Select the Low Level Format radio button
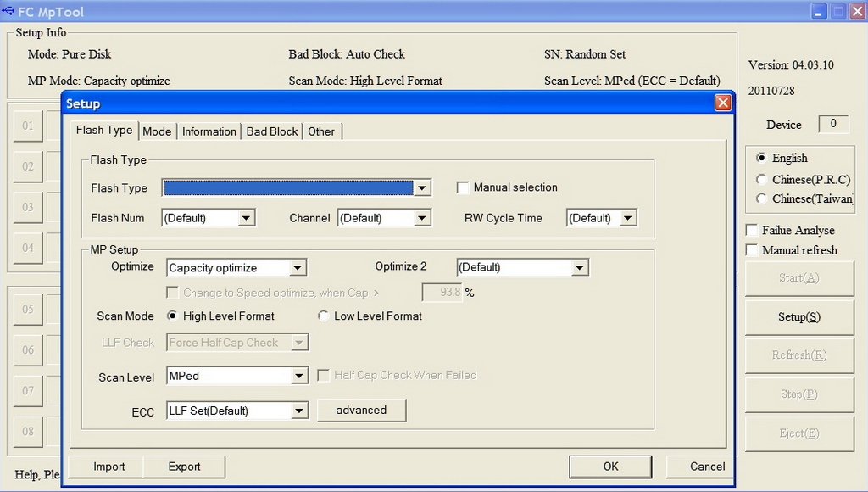Image resolution: width=868 pixels, height=492 pixels. point(324,316)
